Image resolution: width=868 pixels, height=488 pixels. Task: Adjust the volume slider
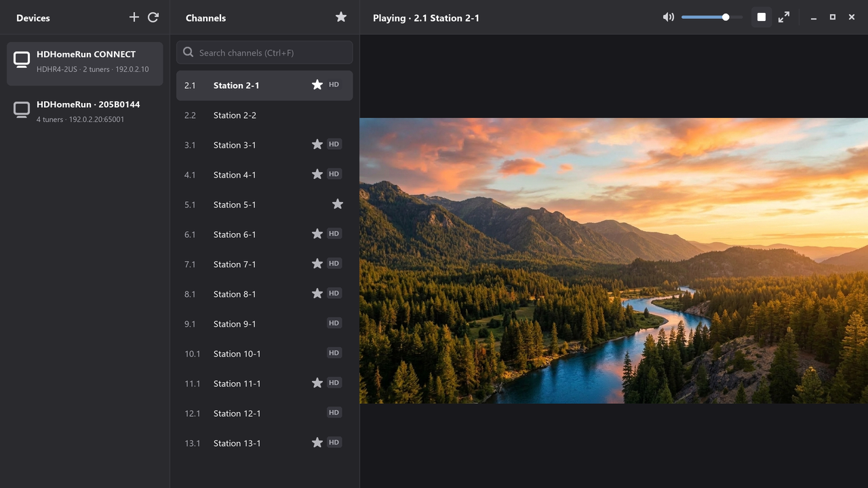(712, 17)
